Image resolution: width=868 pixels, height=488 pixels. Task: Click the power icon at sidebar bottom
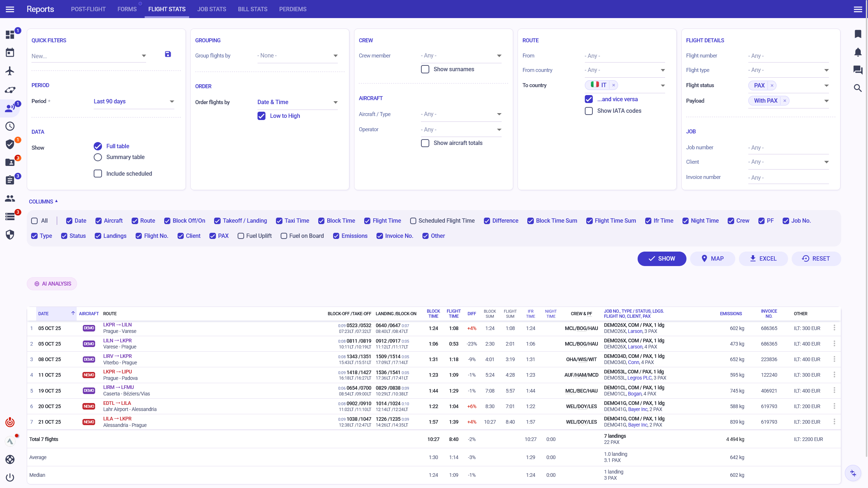coord(10,478)
